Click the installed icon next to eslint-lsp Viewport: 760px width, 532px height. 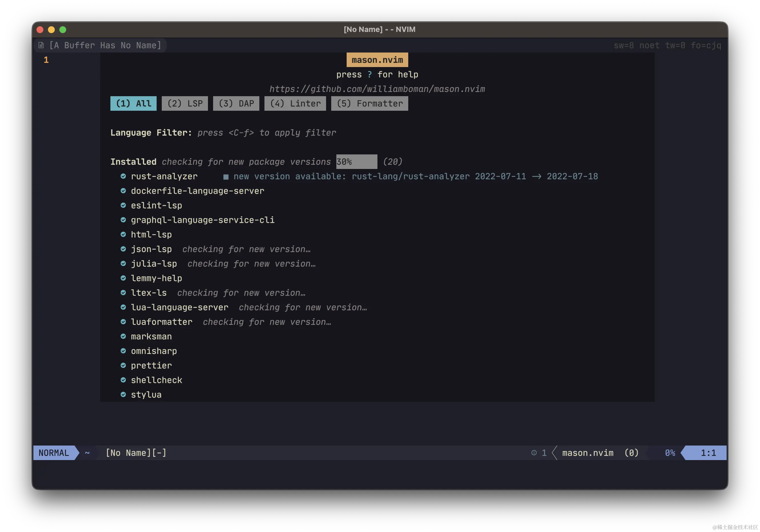(123, 205)
